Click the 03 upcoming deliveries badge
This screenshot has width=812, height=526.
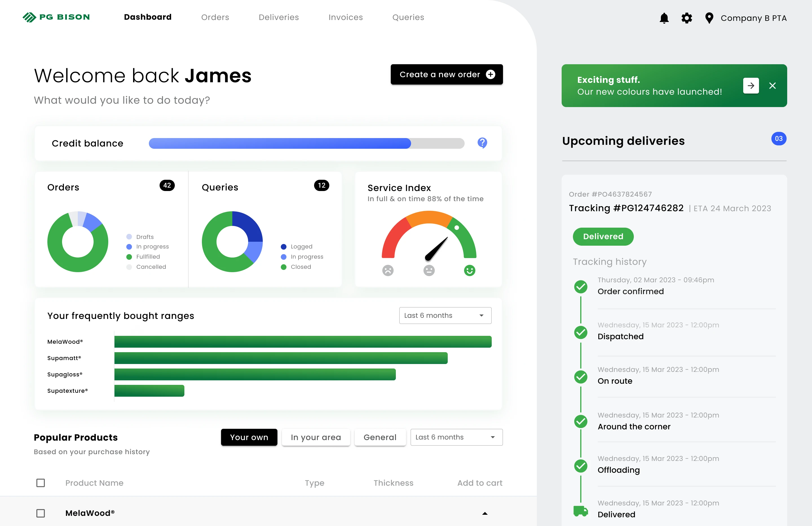point(778,139)
